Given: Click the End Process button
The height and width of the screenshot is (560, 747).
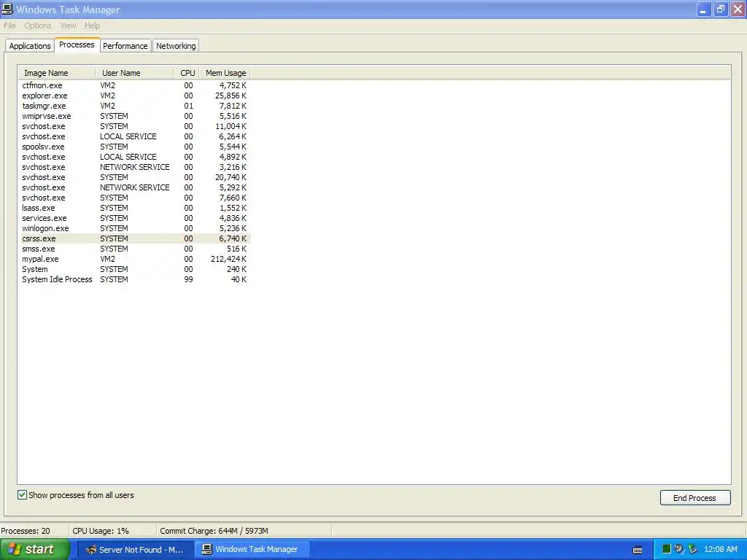Looking at the screenshot, I should click(x=694, y=497).
